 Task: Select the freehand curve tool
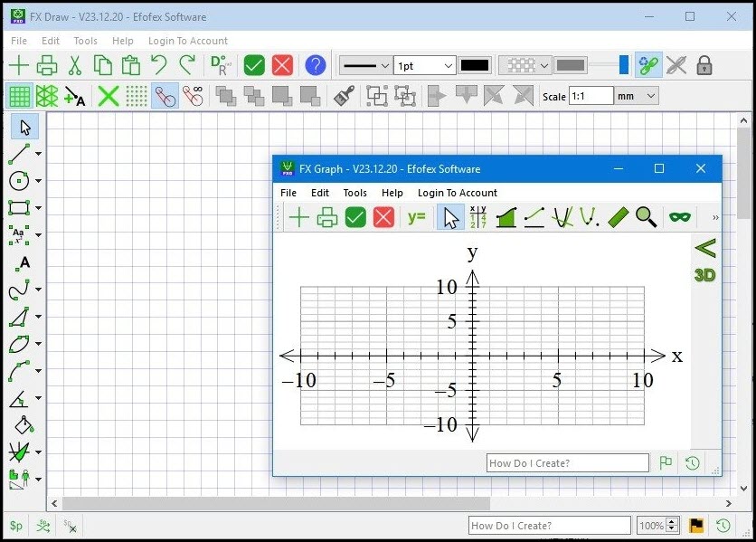click(x=19, y=290)
